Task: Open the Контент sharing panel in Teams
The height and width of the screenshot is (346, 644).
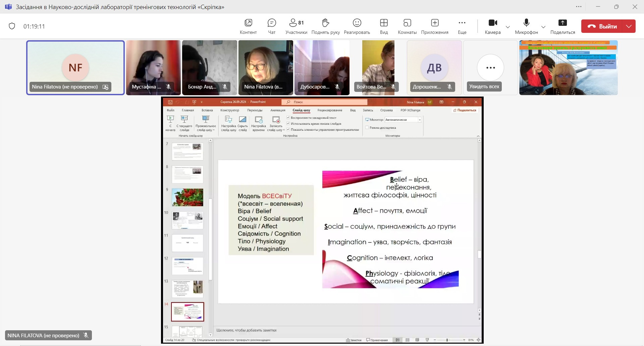Action: pos(248,26)
